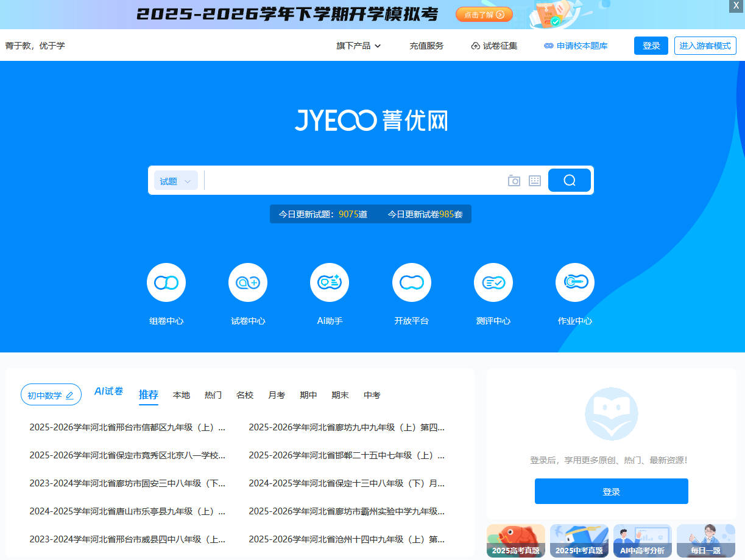Screen dimensions: 745x560
Task: Launch the Ai助手 assistant icon
Action: tap(329, 282)
